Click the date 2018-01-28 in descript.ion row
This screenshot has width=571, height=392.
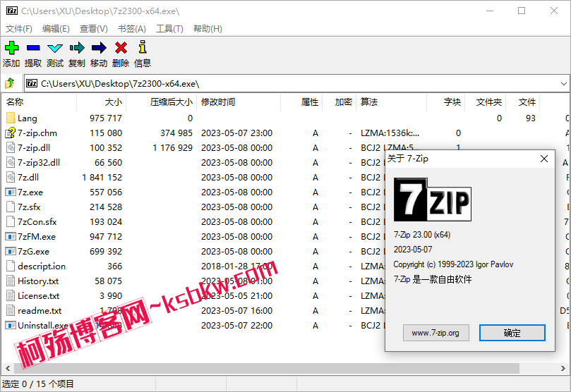(x=225, y=267)
